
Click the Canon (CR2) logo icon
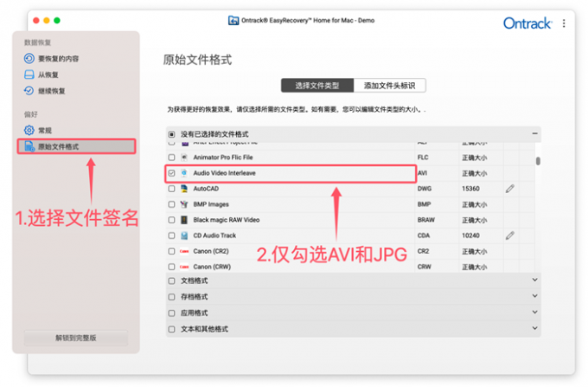[x=184, y=251]
